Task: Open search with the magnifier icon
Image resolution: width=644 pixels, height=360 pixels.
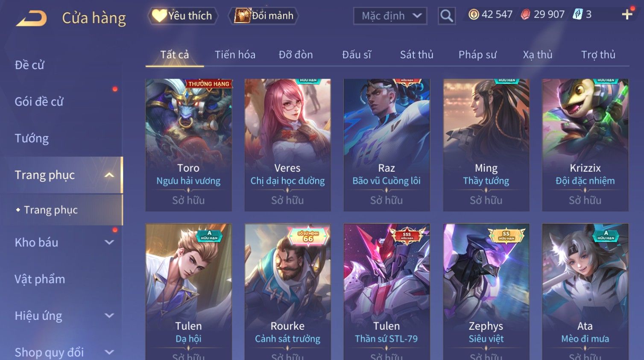Action: click(x=447, y=16)
